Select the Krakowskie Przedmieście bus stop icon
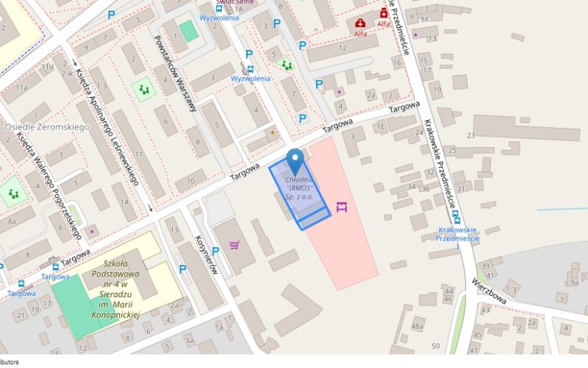Viewport: 588px width, 368px height. tap(456, 216)
